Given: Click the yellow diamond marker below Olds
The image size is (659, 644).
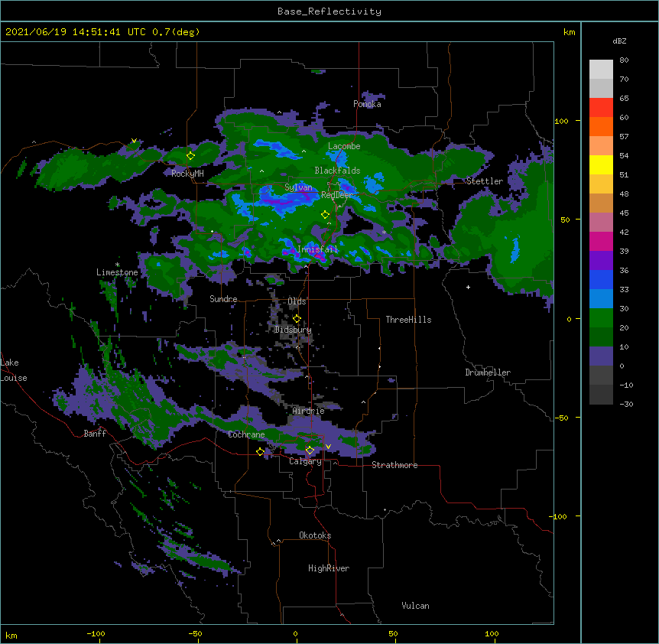Looking at the screenshot, I should click(297, 319).
